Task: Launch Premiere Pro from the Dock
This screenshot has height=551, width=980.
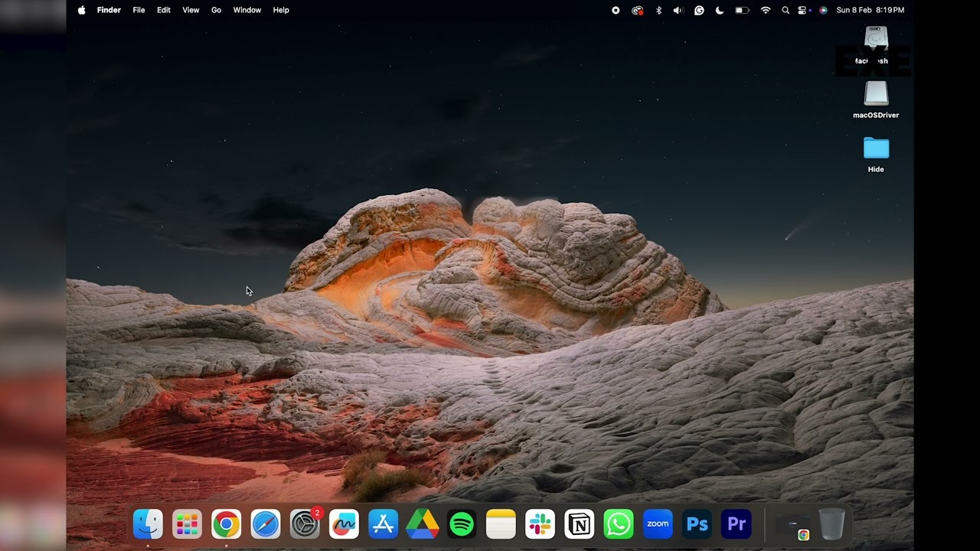Action: 736,524
